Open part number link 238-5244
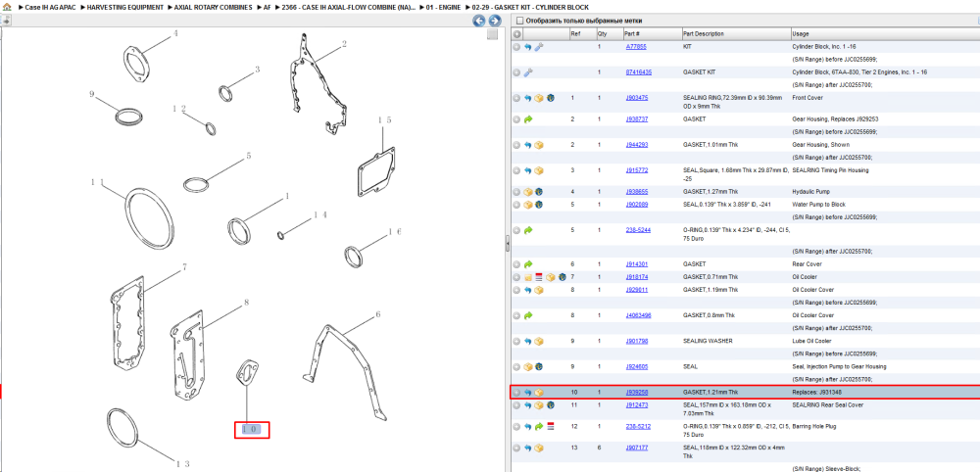980x472 pixels. pos(638,230)
